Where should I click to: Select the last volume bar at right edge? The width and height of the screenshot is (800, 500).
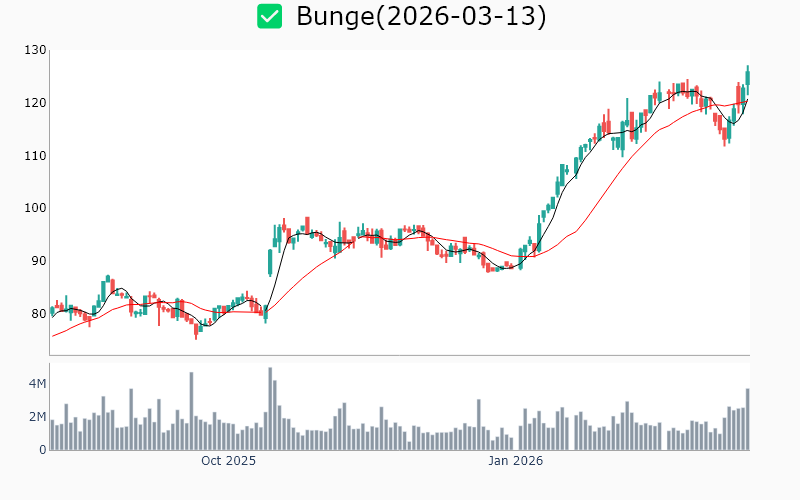click(747, 419)
